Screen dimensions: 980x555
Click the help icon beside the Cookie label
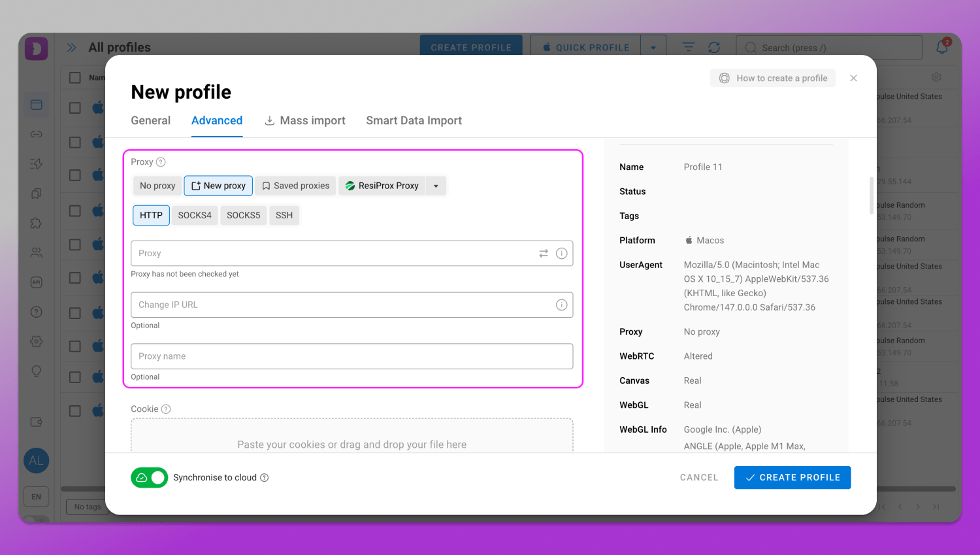pos(166,409)
